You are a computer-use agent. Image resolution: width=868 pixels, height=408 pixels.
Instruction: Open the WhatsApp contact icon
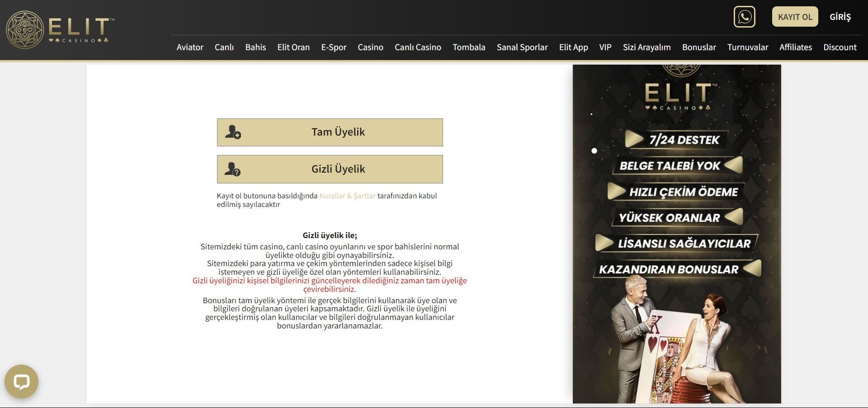[744, 17]
